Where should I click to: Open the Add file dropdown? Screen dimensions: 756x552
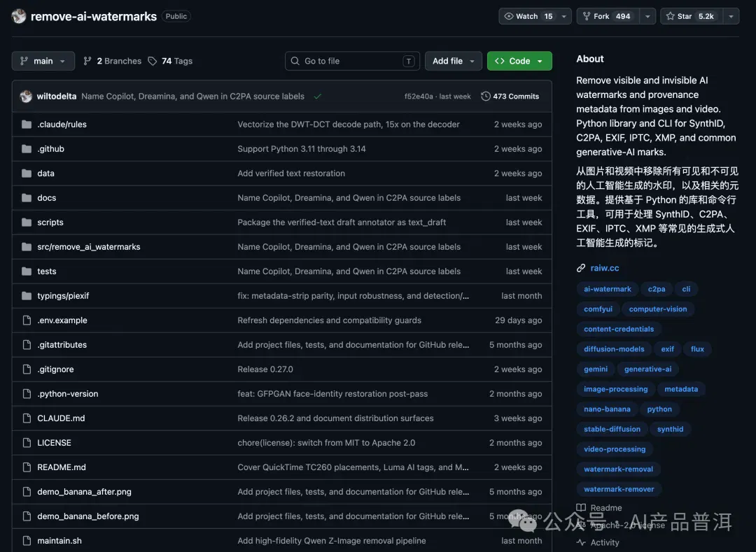tap(453, 61)
